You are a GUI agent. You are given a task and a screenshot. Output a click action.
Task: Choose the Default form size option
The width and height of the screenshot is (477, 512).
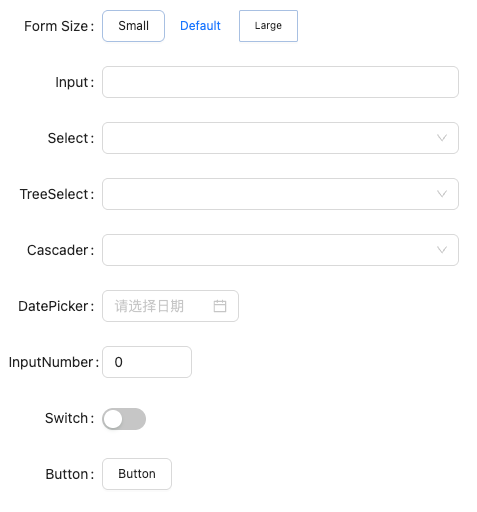pos(200,26)
